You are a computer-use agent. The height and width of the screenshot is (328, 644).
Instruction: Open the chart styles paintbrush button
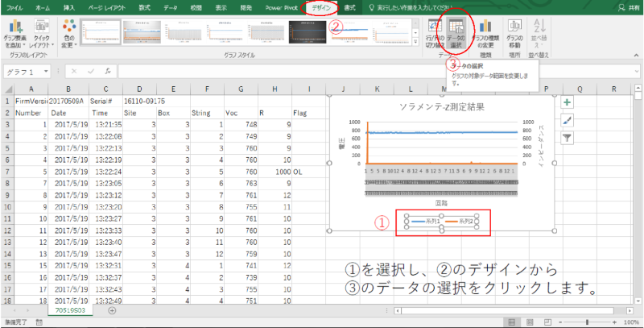click(567, 120)
